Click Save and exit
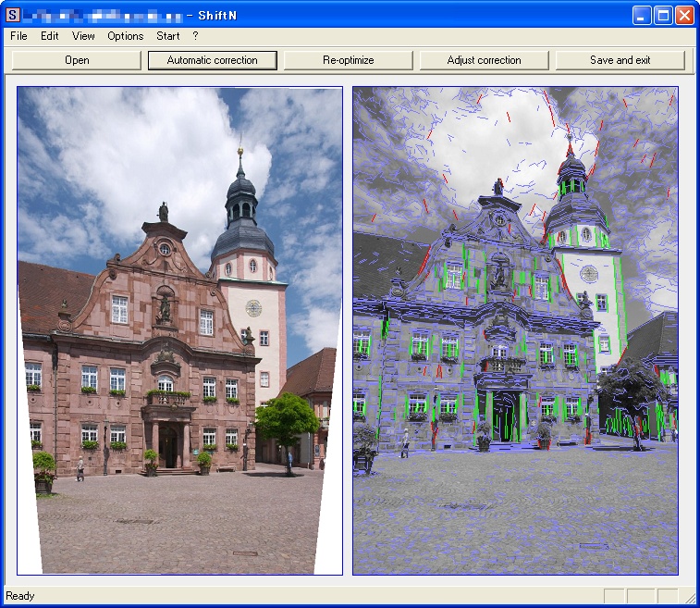Viewport: 700px width, 608px height. pyautogui.click(x=620, y=60)
